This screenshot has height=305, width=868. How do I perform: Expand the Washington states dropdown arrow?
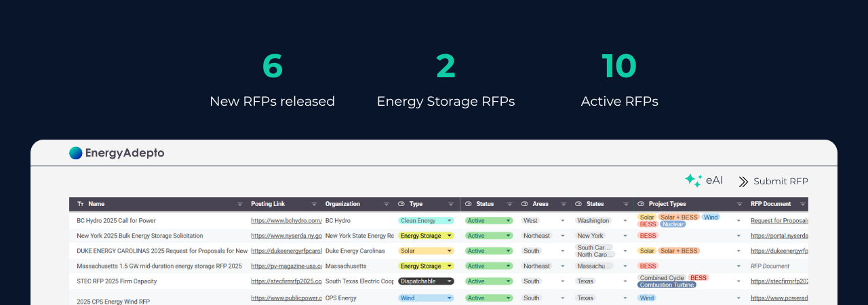[625, 221]
